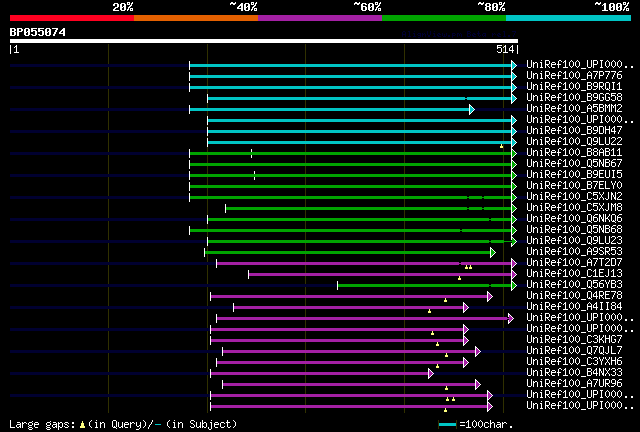The width and height of the screenshot is (640, 432).
Task: Open the UniRef100_B9GG58 hit label
Action: tap(574, 98)
